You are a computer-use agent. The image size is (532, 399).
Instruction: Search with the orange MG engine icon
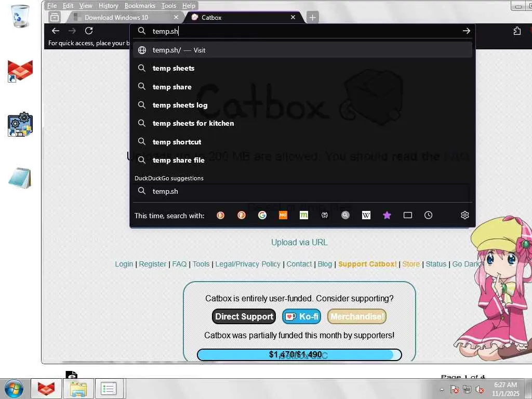[x=283, y=215]
